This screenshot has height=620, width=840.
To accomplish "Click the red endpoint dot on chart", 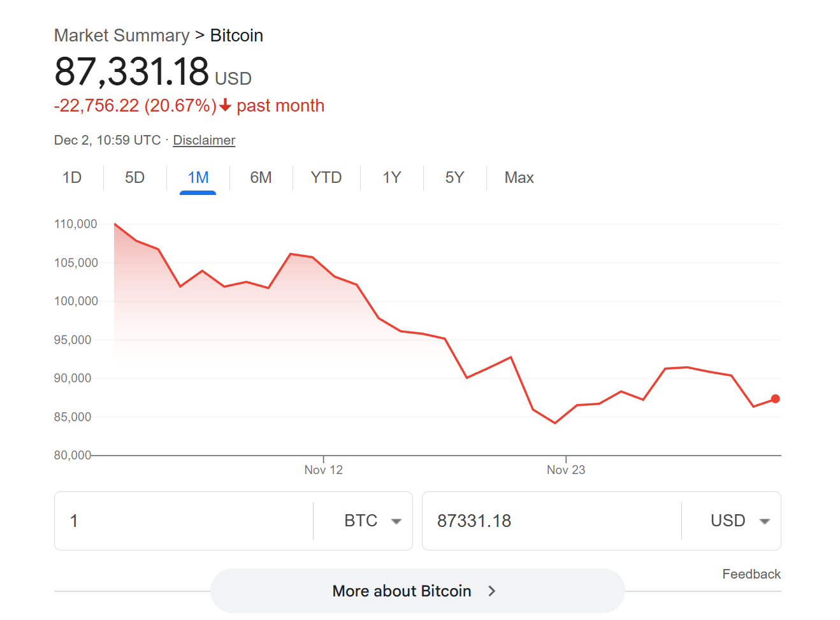I will 775,399.
